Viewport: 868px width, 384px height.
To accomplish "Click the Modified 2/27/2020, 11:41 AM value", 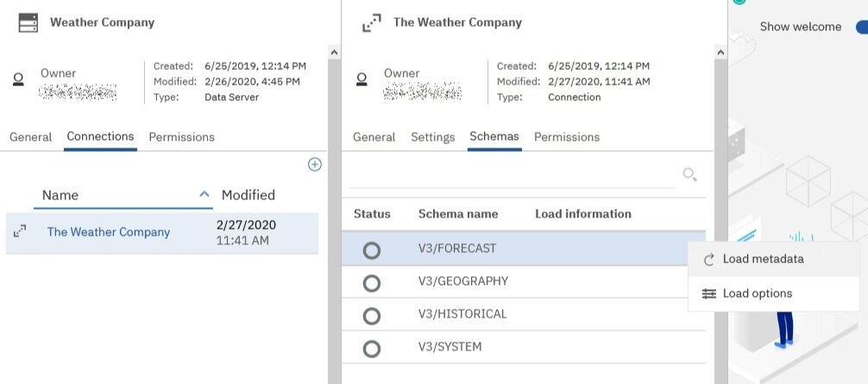I will coord(599,82).
